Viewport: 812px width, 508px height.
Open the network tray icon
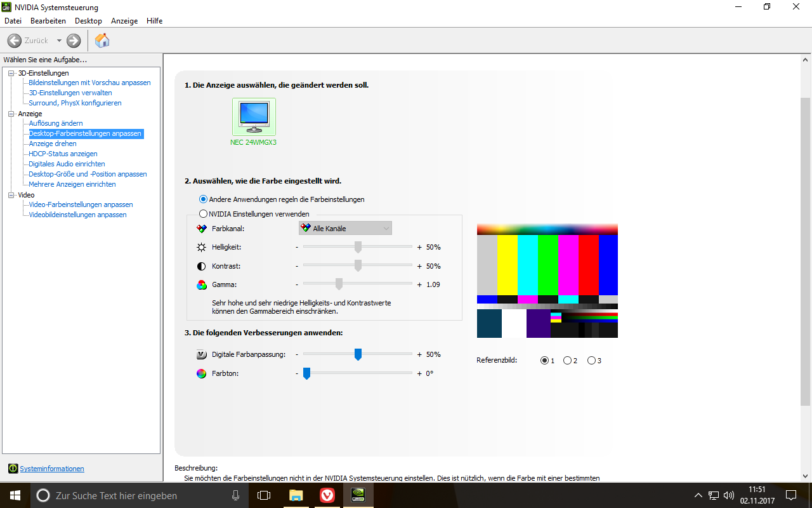coord(714,495)
